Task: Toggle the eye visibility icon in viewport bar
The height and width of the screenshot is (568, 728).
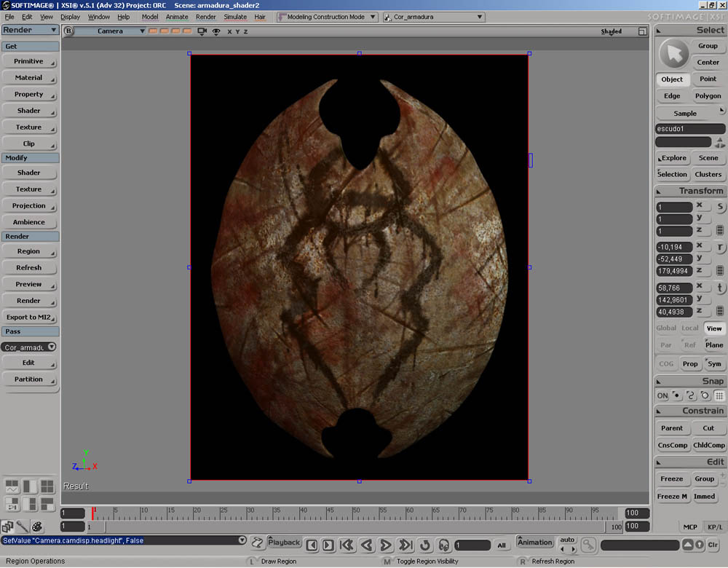Action: [216, 31]
